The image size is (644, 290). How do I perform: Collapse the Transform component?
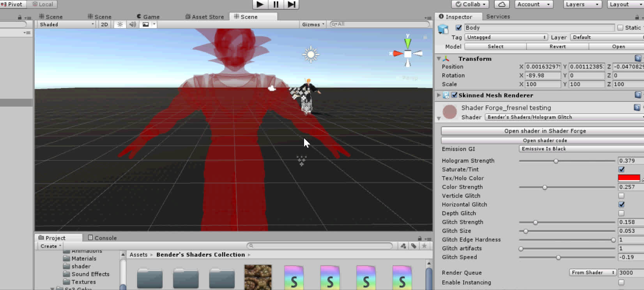(439, 58)
